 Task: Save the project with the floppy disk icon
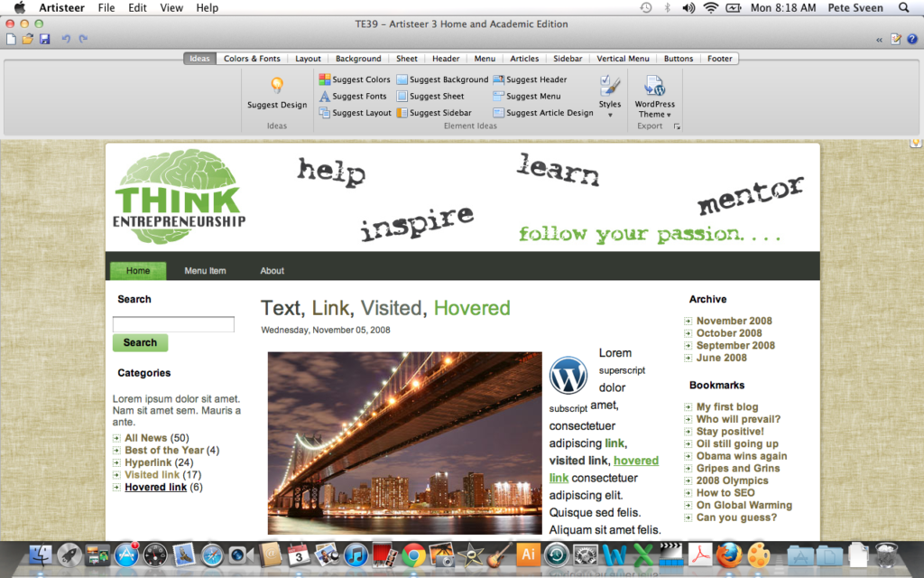click(x=44, y=39)
